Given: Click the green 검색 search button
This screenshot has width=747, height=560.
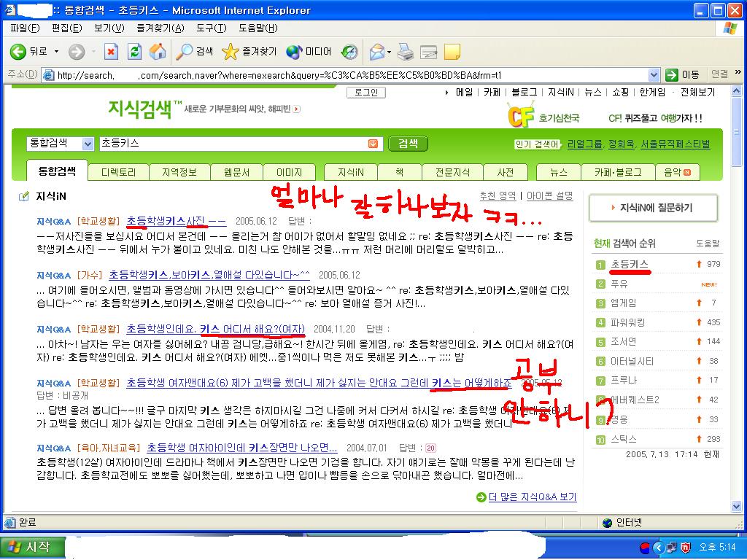Looking at the screenshot, I should (x=409, y=144).
